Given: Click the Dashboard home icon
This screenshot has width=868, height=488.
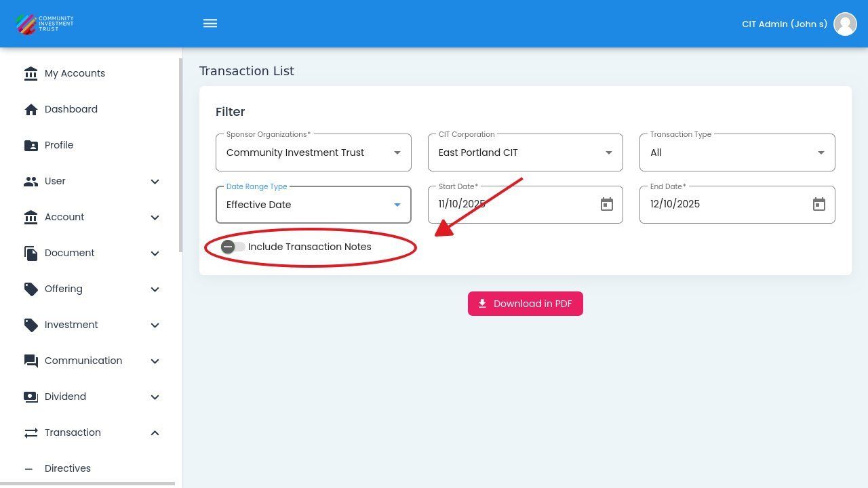Looking at the screenshot, I should [31, 110].
